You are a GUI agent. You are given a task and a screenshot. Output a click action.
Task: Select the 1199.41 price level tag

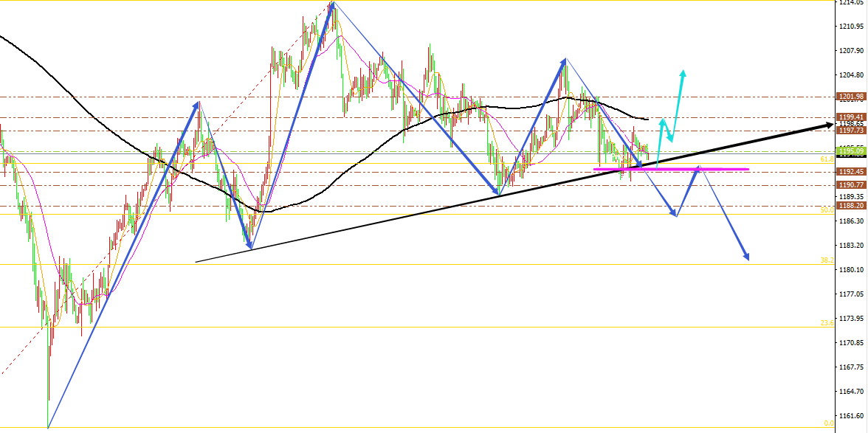point(851,117)
